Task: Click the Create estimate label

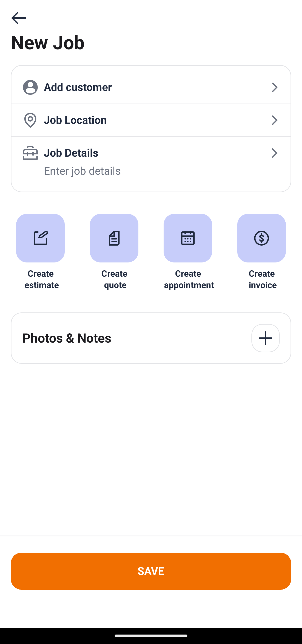Action: (41, 279)
